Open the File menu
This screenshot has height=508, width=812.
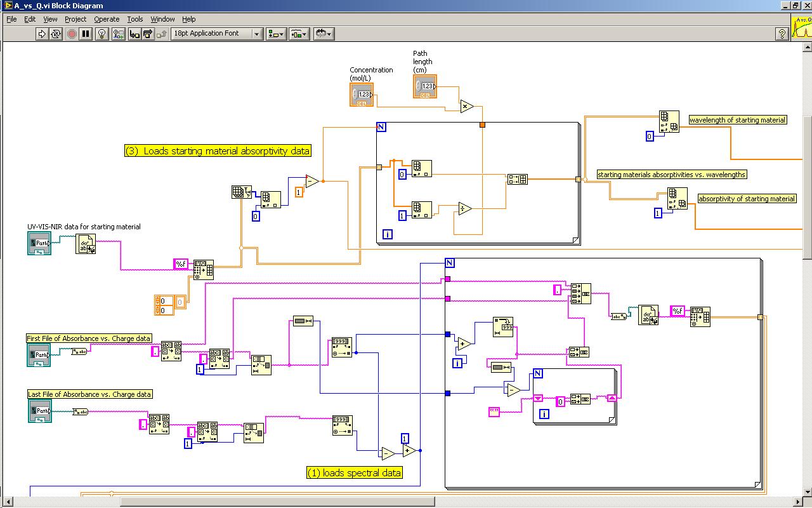click(x=11, y=19)
